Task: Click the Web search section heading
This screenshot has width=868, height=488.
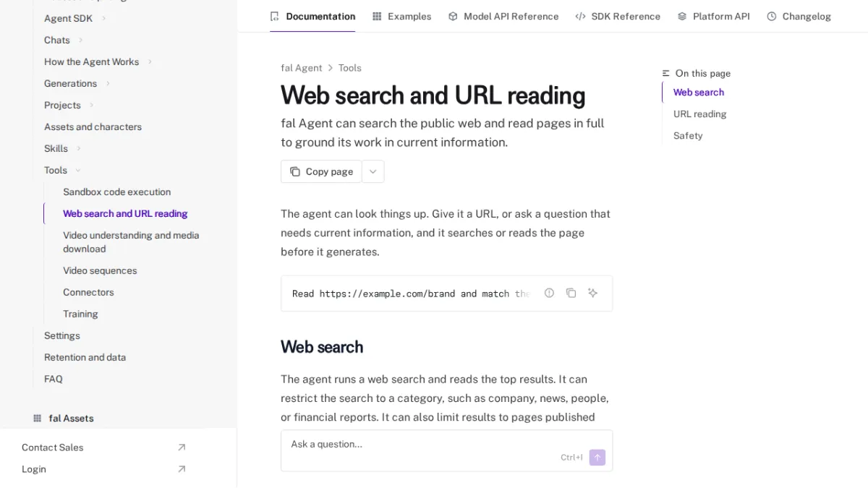Action: pyautogui.click(x=322, y=347)
